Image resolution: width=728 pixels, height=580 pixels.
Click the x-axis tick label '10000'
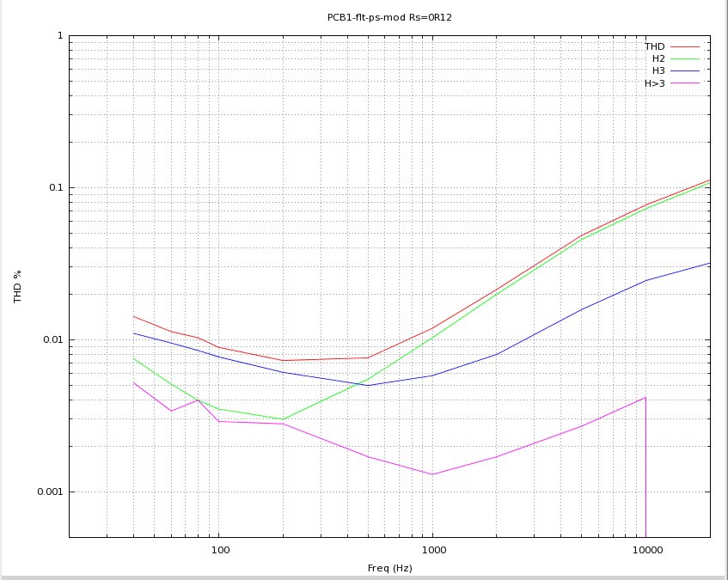coord(648,550)
